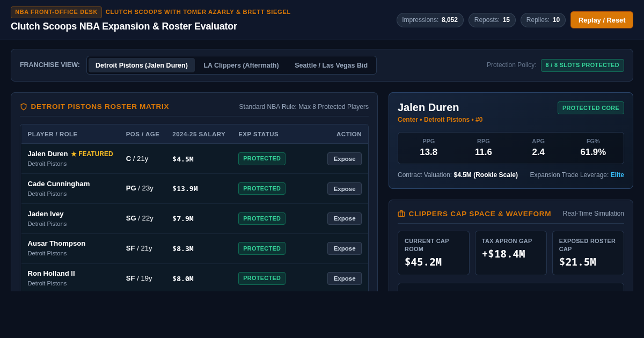
Task: Click the Pos / Age column header
Action: click(x=143, y=134)
